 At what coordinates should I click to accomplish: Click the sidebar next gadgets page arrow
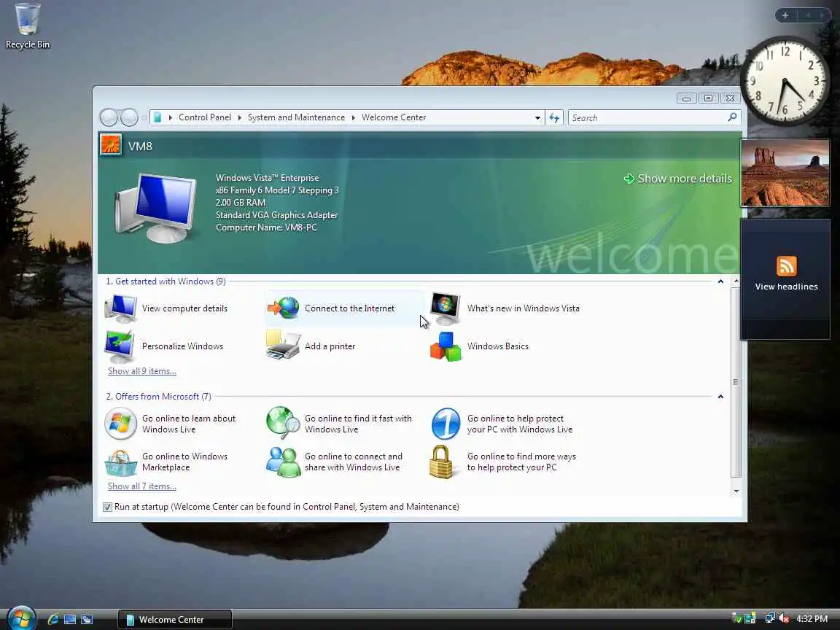[822, 15]
